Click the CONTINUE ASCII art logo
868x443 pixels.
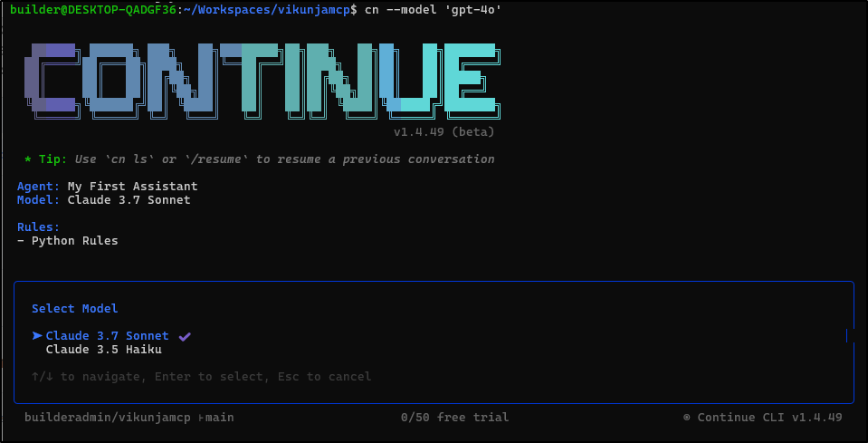261,80
